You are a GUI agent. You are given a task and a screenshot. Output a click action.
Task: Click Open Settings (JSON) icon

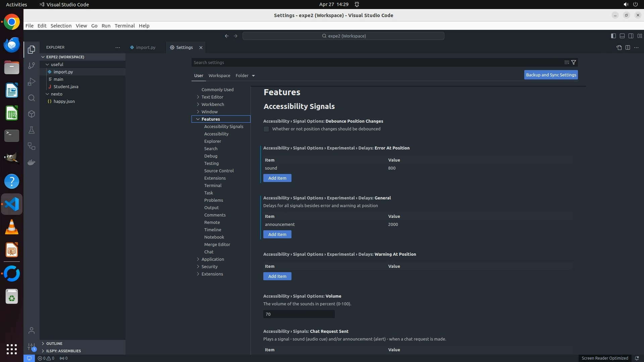619,48
